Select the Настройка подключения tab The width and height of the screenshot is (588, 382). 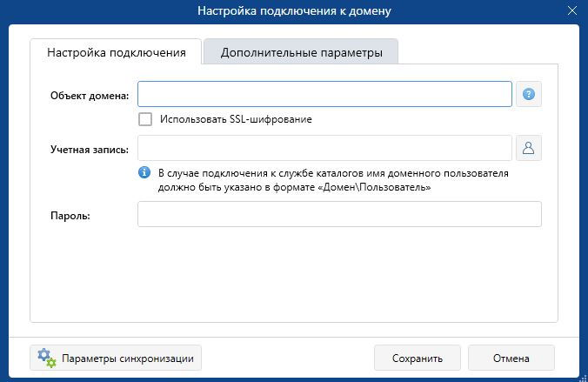point(117,52)
